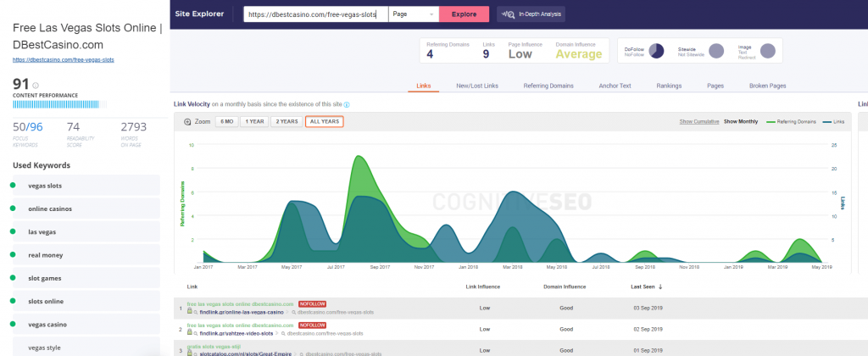Click the pink Explore button
This screenshot has height=356, width=868.
[464, 14]
